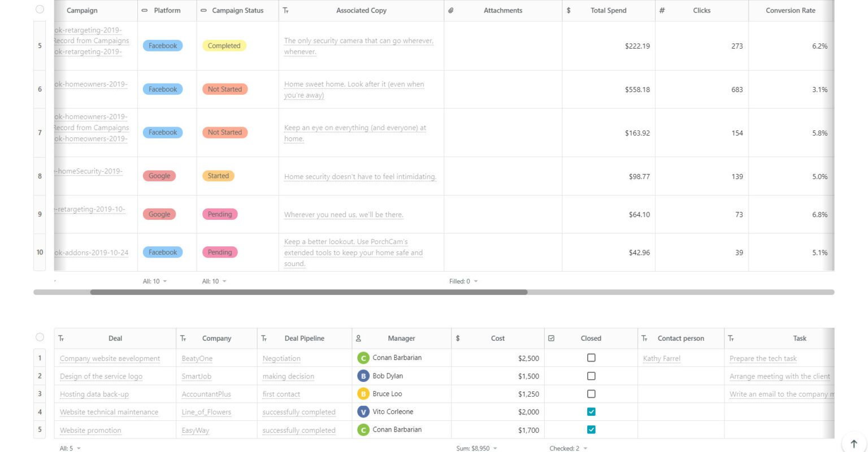
Task: Click the hash icon on Clicks header
Action: click(x=661, y=10)
